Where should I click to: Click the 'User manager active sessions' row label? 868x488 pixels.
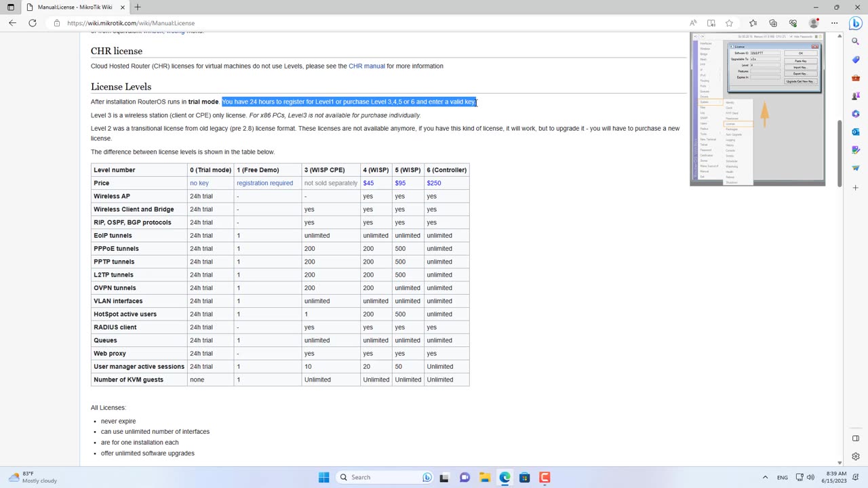139,367
